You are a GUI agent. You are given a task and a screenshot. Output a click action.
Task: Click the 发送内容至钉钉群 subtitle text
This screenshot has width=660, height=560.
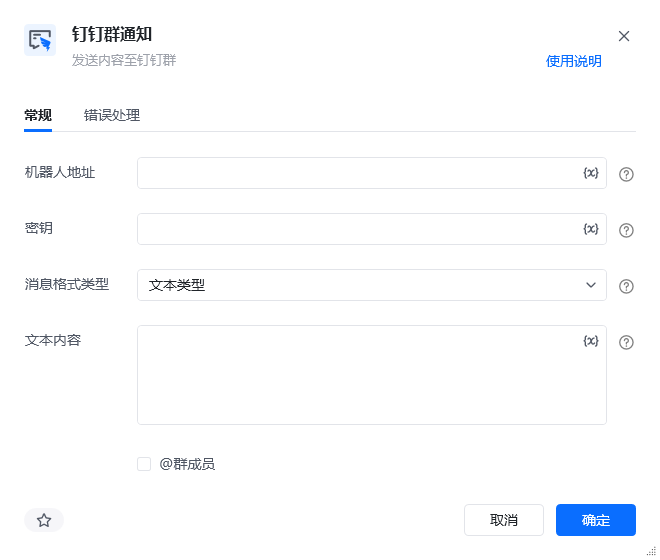[x=124, y=60]
